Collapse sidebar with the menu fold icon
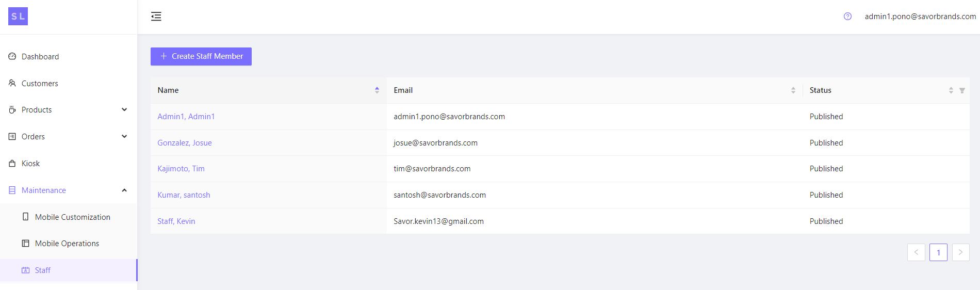Image resolution: width=980 pixels, height=290 pixels. click(156, 17)
